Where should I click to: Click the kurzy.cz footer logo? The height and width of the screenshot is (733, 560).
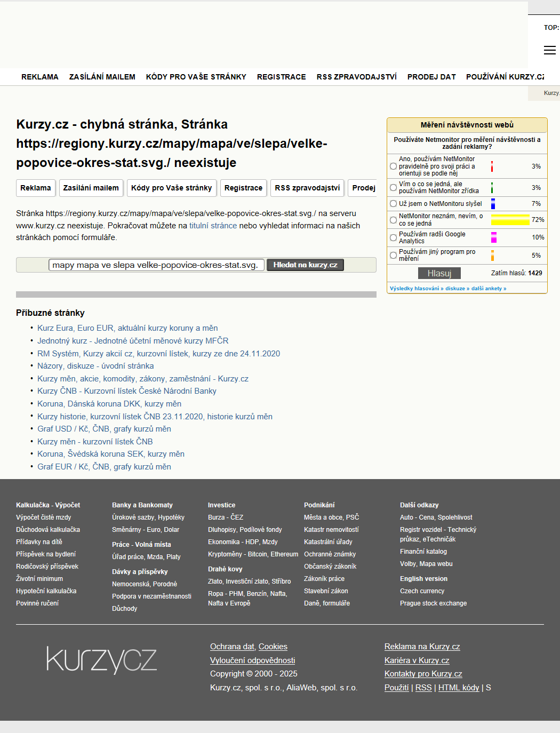point(101,660)
